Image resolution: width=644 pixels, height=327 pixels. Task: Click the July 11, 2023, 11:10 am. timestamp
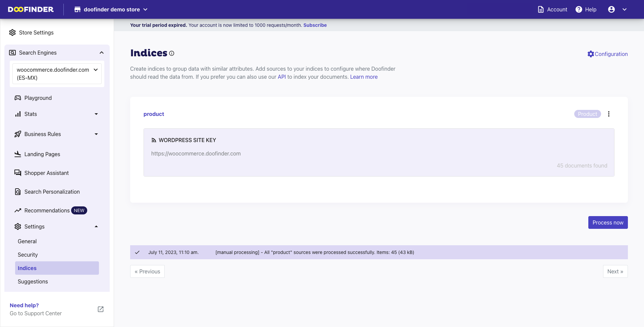pos(173,252)
